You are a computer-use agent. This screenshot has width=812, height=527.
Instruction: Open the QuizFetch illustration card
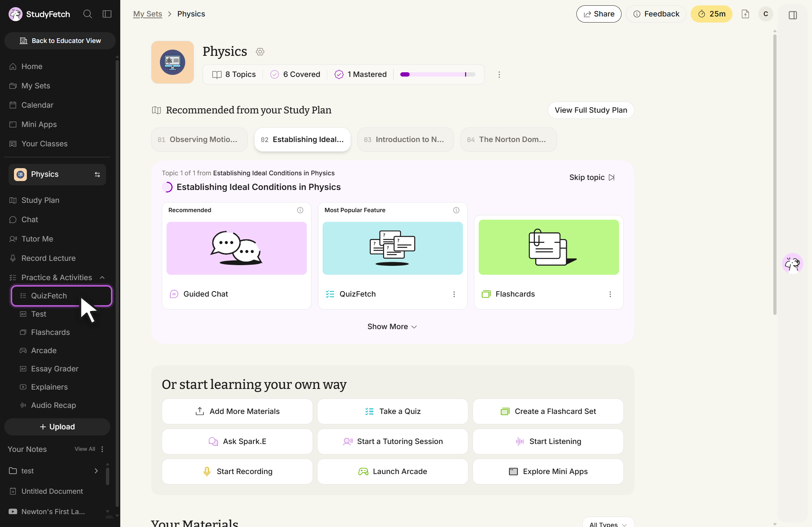pos(393,248)
